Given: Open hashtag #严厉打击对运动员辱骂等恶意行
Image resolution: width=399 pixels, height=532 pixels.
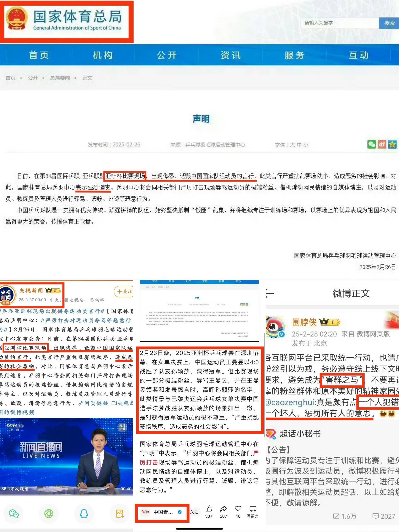Looking at the screenshot, I should coord(86,320).
